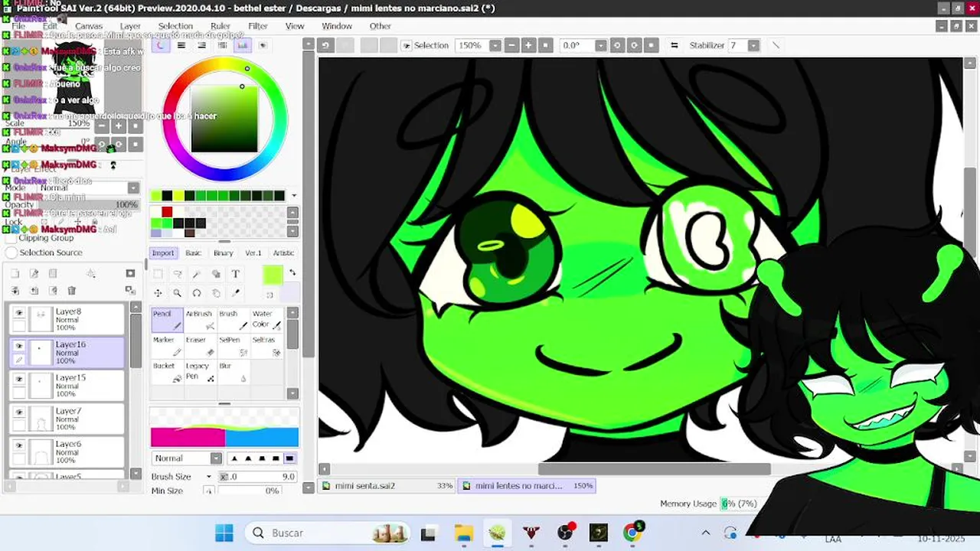Select the Move tool
Screen dimensions: 980x551
158,293
